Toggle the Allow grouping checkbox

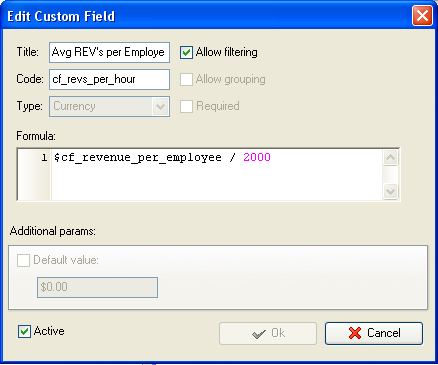tap(186, 79)
